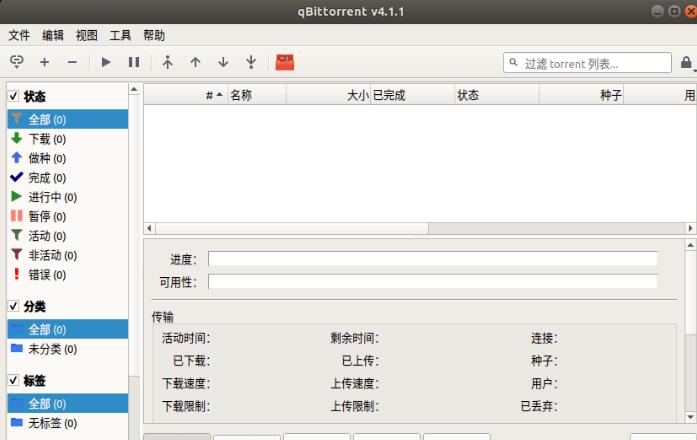Click torrent list scroll right arrow
Viewport: 697px width, 440px height.
tap(690, 228)
